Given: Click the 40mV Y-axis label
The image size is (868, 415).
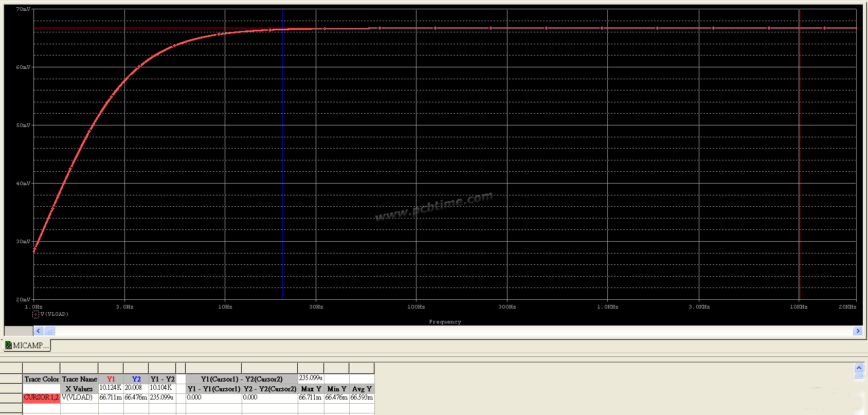Looking at the screenshot, I should (x=23, y=184).
